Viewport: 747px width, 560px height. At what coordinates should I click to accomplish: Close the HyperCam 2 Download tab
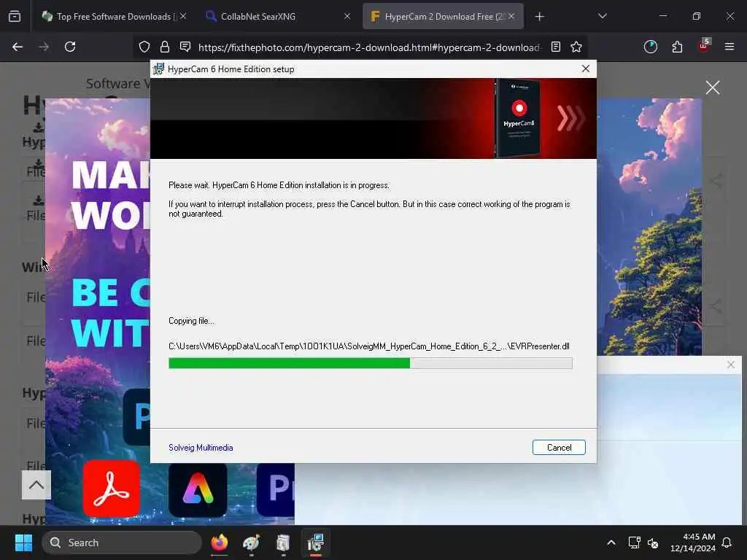coord(511,16)
